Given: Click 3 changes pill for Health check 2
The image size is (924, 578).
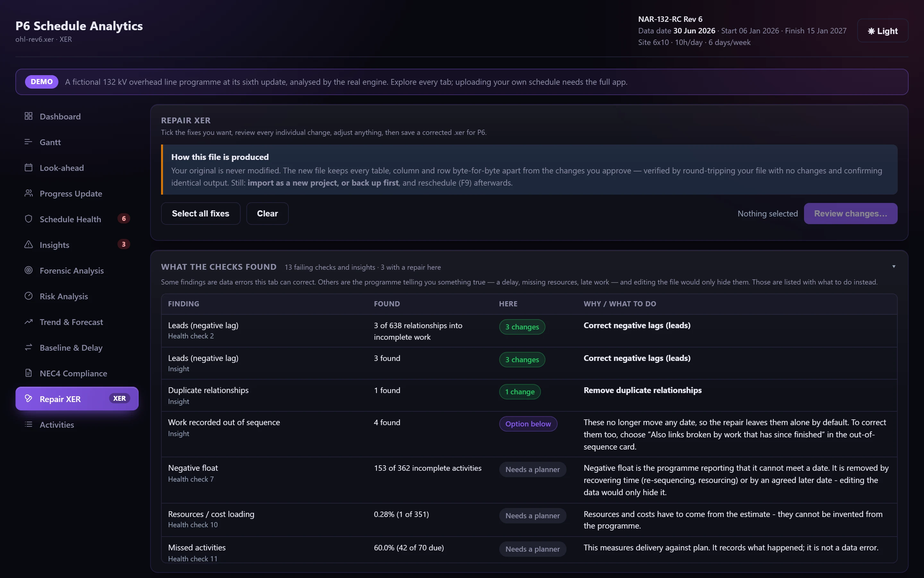Looking at the screenshot, I should point(522,327).
